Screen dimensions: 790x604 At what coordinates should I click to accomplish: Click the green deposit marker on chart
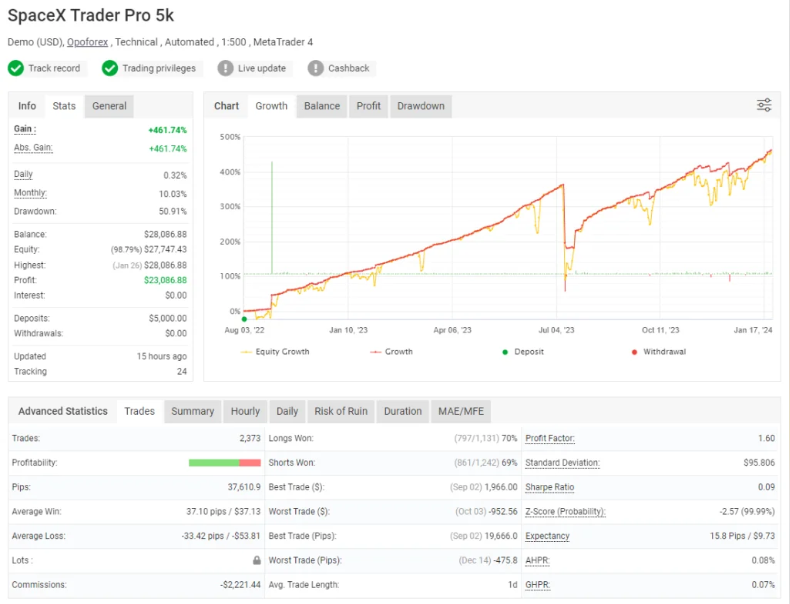point(244,319)
